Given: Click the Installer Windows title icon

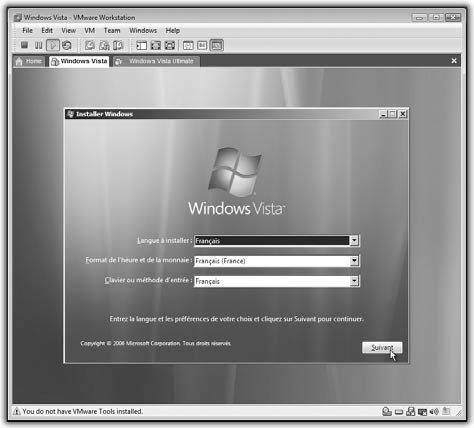Looking at the screenshot, I should click(x=70, y=114).
